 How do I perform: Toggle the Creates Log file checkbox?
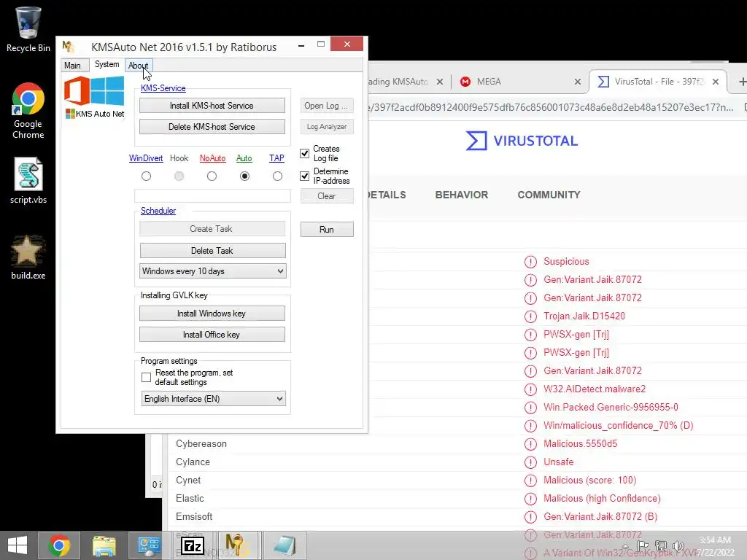point(304,153)
